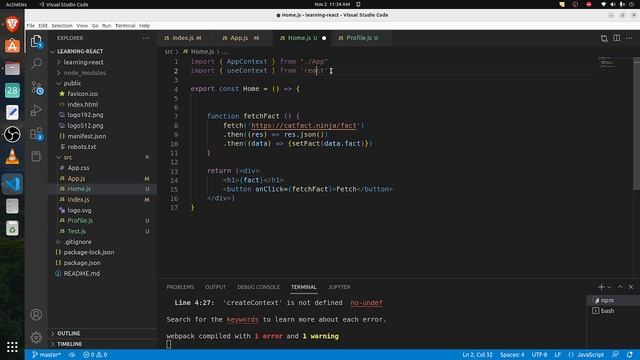Open Run and Debug view icon
The height and width of the screenshot is (360, 640).
36,111
